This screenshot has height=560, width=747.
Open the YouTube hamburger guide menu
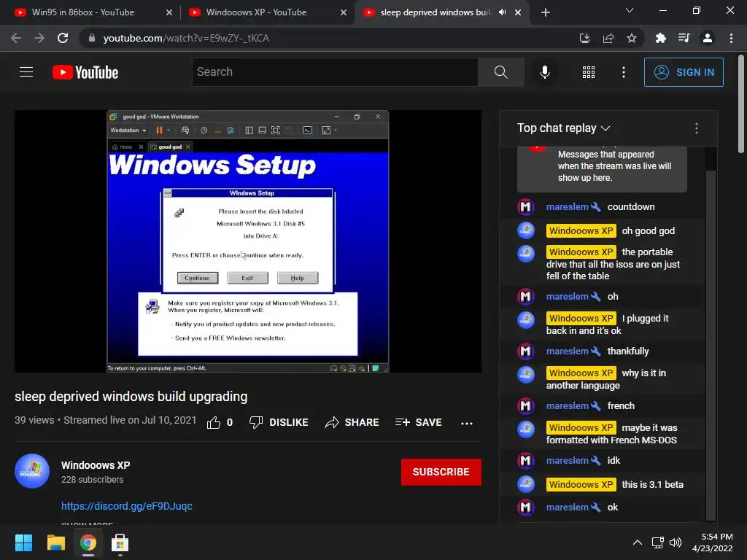click(x=26, y=72)
